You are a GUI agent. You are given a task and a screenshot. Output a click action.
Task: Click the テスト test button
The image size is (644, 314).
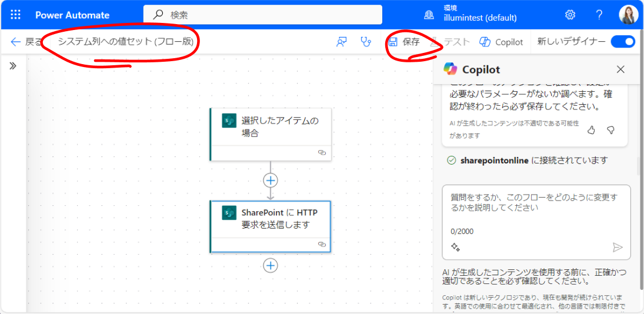click(x=450, y=42)
